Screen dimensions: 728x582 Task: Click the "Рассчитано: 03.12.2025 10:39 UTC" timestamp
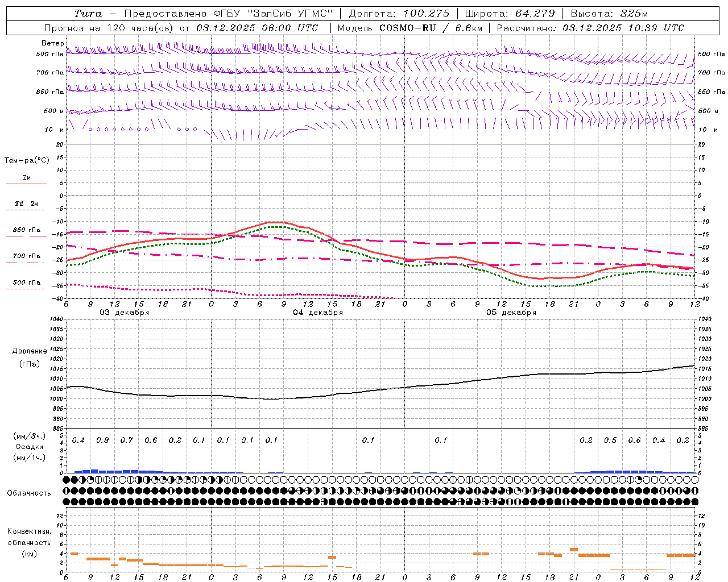pos(590,28)
